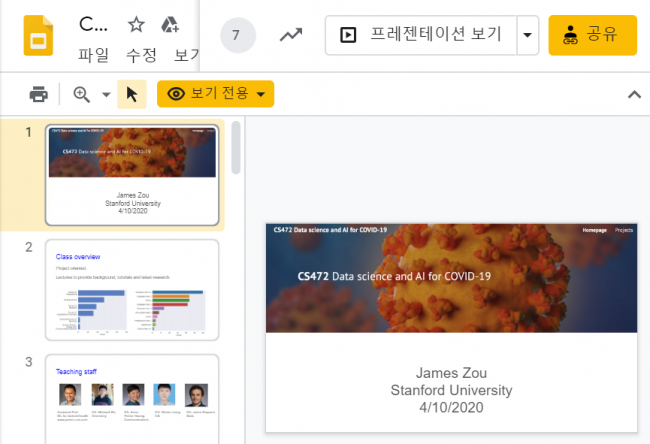Click the CS472 title on the main slide banner
This screenshot has width=650, height=444.
(394, 276)
